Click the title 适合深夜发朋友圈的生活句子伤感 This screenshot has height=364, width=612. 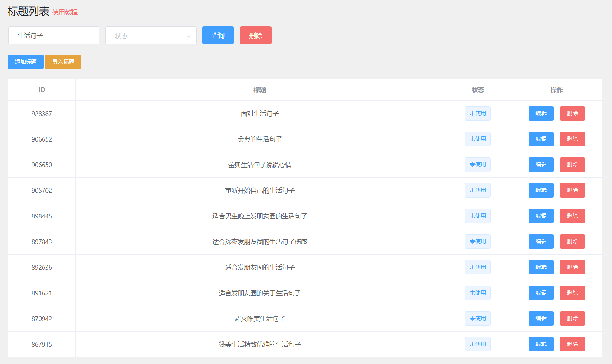pos(260,242)
